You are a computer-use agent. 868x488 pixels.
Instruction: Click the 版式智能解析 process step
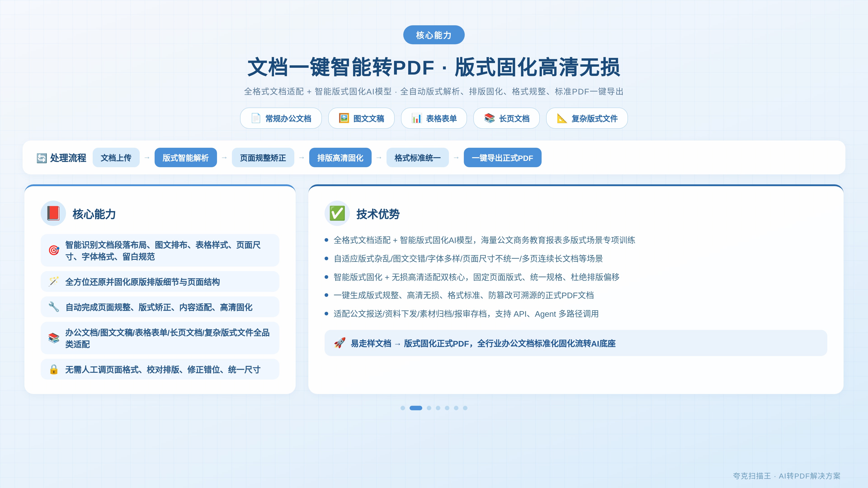(x=186, y=158)
